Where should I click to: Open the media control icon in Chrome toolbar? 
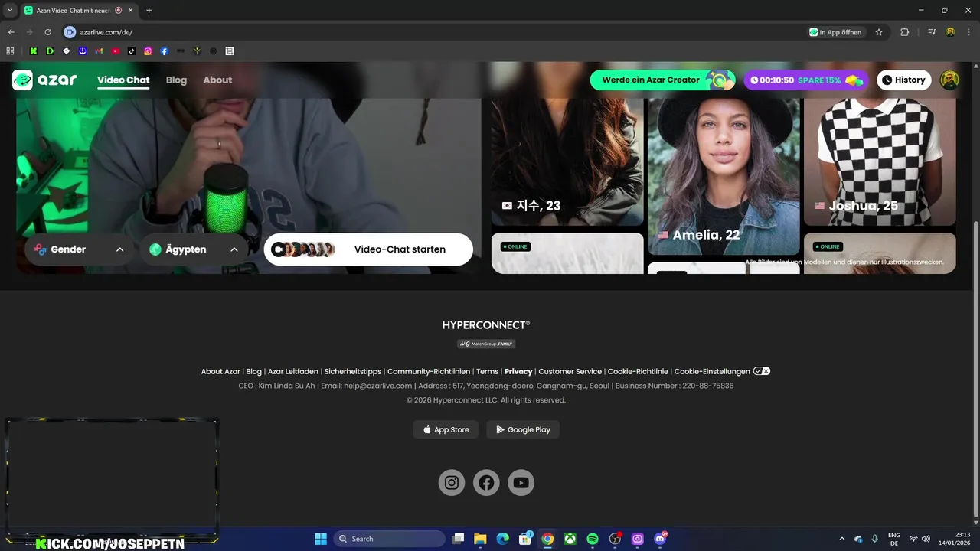point(932,32)
